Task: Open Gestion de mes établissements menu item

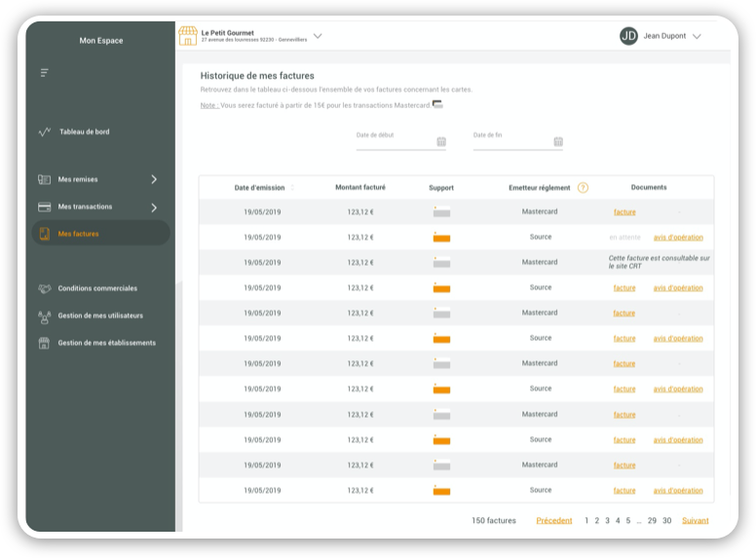Action: [x=106, y=343]
